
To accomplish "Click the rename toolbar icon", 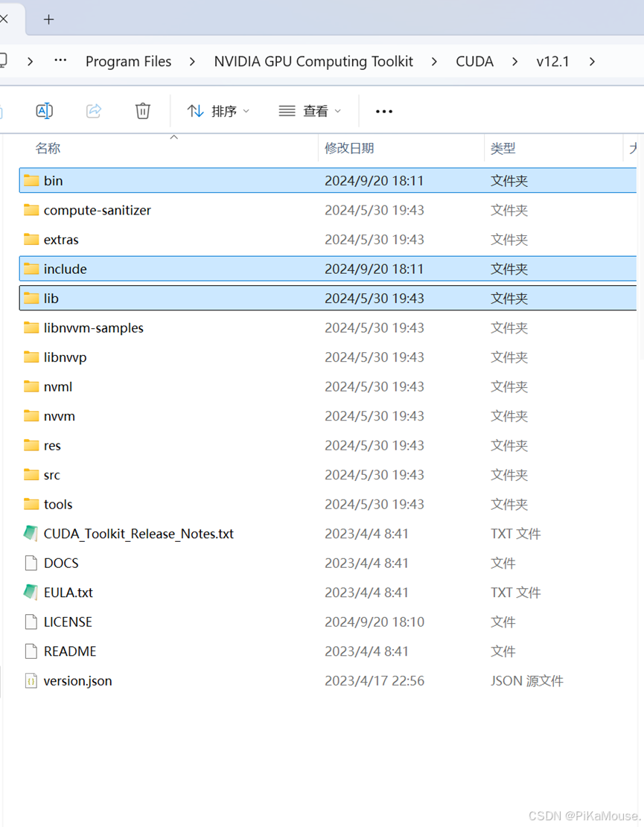I will tap(45, 111).
